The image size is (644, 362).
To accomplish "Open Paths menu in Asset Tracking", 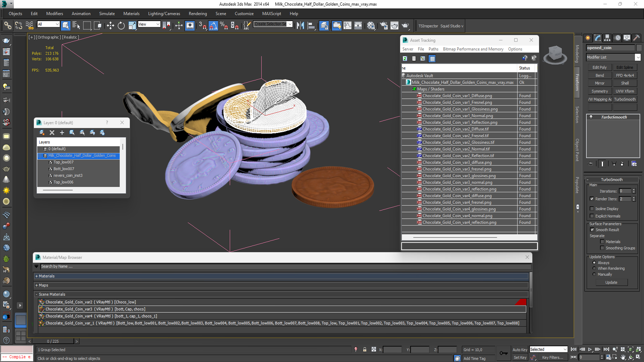I will tap(433, 49).
